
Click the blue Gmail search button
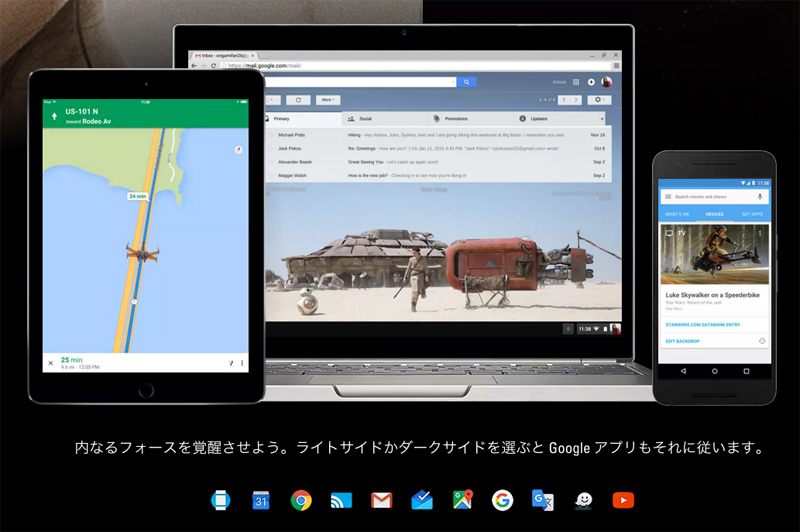466,82
